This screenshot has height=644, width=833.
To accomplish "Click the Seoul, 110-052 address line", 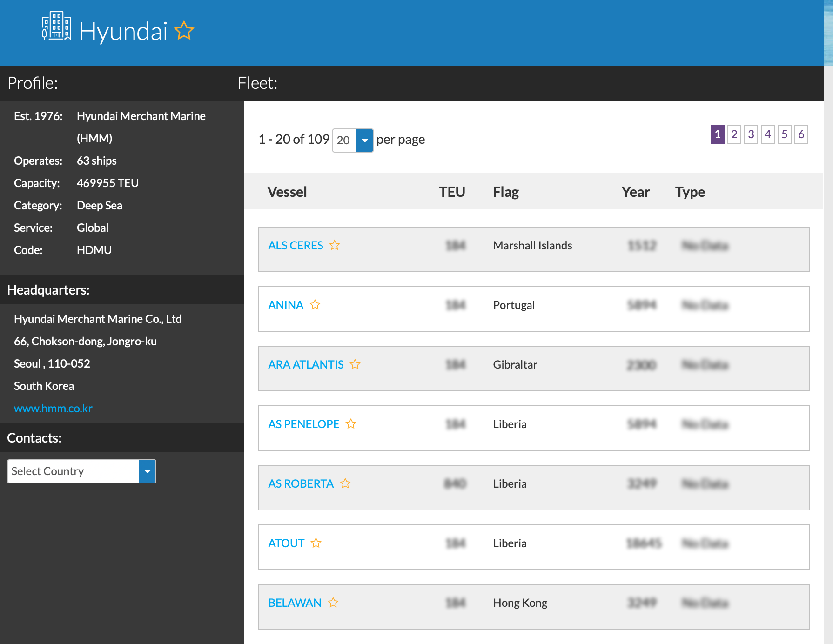I will [x=52, y=363].
